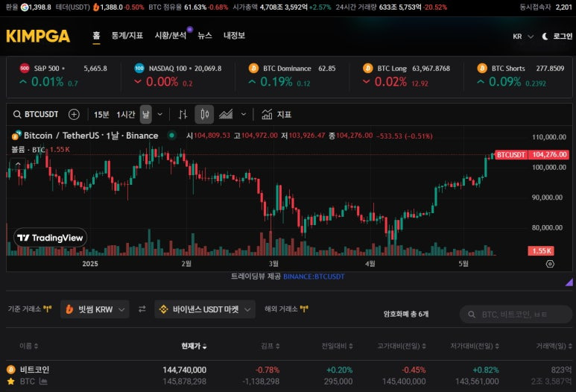Sort by 현재가 column
Screen dimensions: 576x392
pos(194,346)
